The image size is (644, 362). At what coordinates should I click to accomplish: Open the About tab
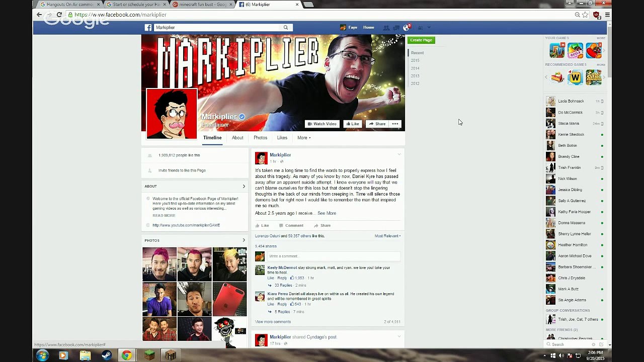click(x=237, y=138)
